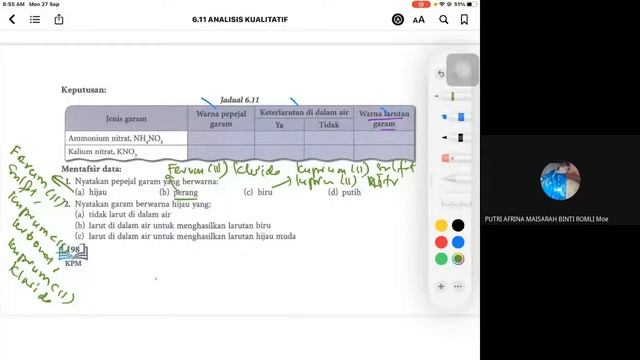Click the Warna pepejal garam header
The height and width of the screenshot is (360, 640).
click(x=221, y=119)
